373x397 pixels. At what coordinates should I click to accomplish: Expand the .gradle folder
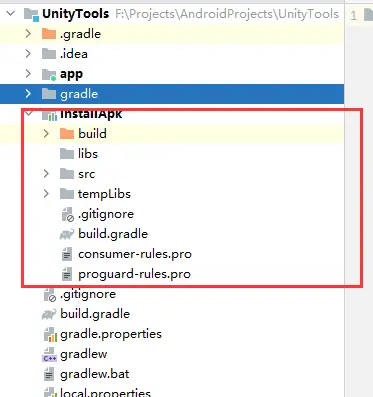click(x=28, y=34)
